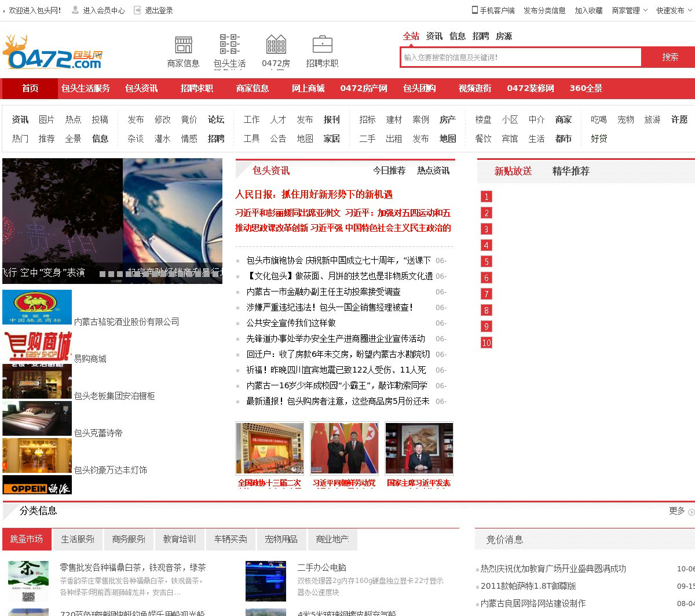Click the 0472房 building icon
695x616 pixels.
tap(276, 45)
